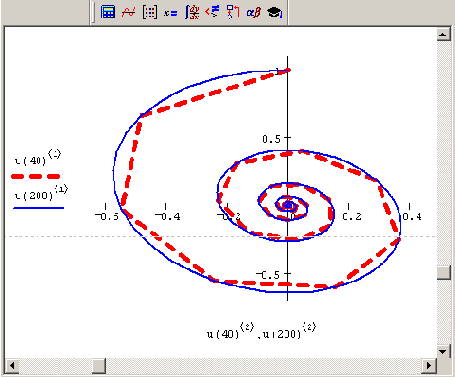The width and height of the screenshot is (455, 377).
Task: Open the Graph toolbar icon
Action: [128, 12]
